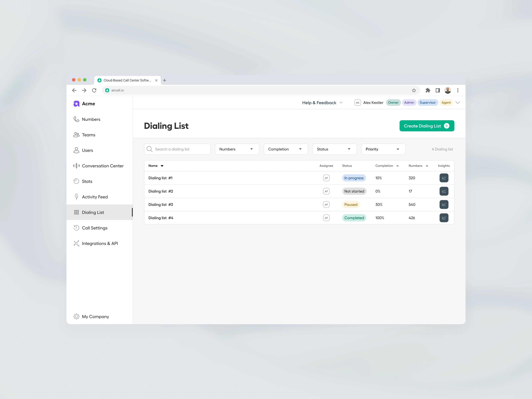
Task: Click the Create Dialing List button
Action: click(427, 126)
